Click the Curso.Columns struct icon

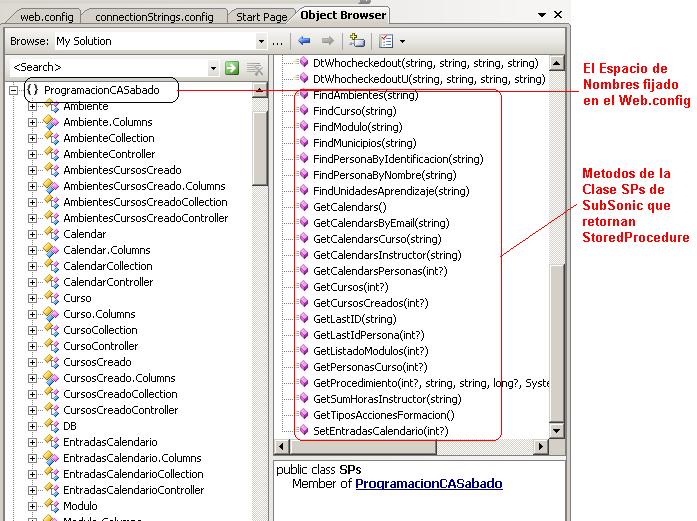pos(51,314)
